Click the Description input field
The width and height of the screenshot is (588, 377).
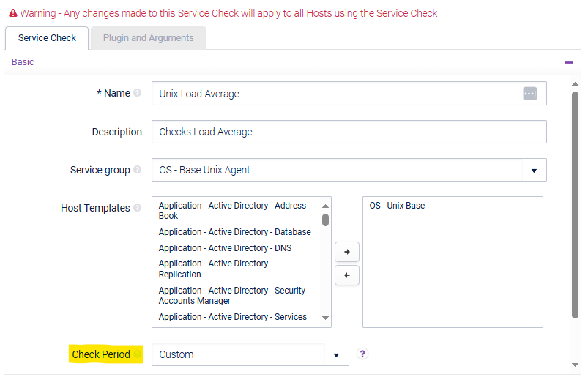pos(349,132)
